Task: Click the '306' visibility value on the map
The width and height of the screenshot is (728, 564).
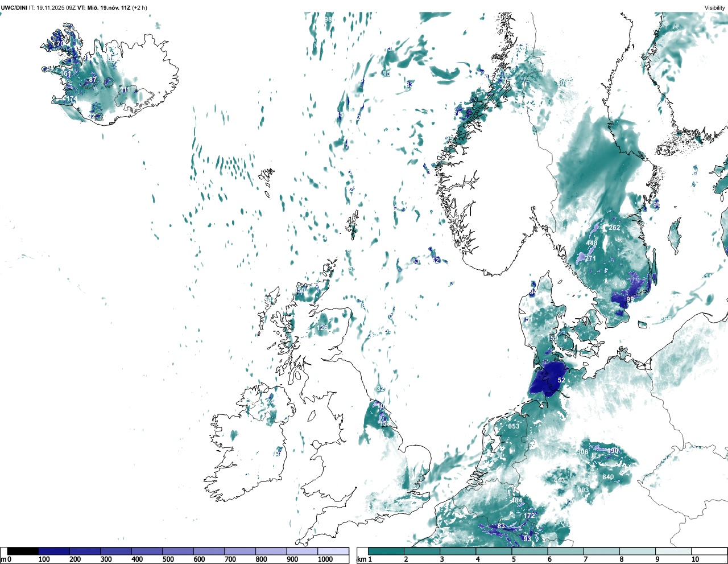Action: tap(583, 452)
